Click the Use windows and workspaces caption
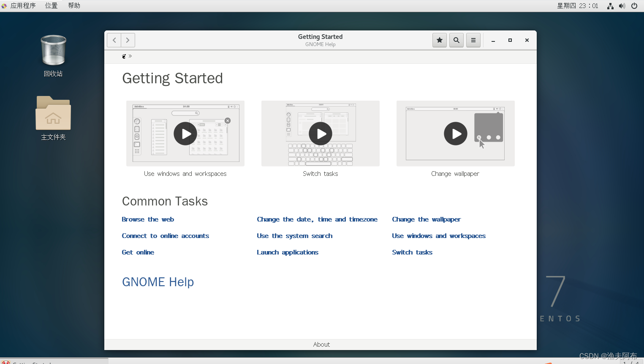 click(185, 174)
